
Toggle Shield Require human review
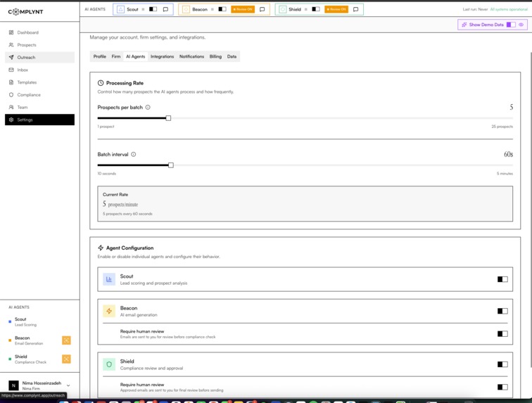click(502, 387)
